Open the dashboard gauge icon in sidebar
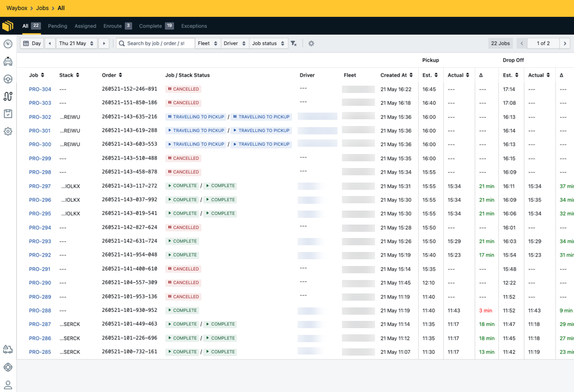Screen dimensions: 574x392 (x=8, y=44)
